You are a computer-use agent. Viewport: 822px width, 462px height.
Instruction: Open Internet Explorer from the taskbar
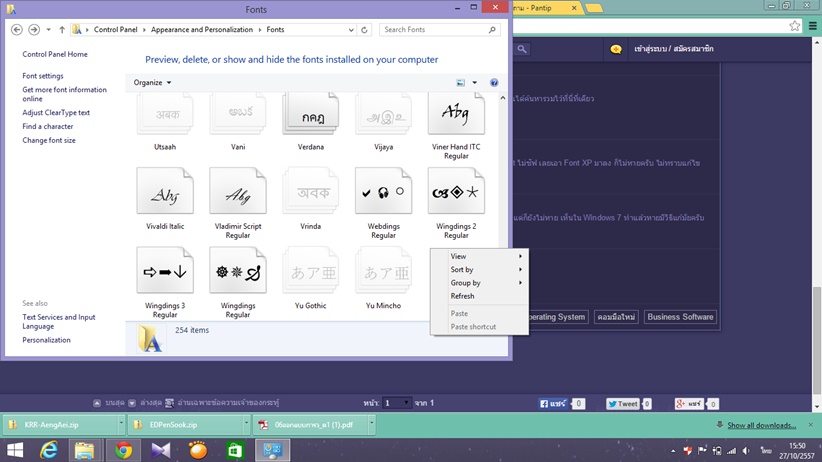pyautogui.click(x=48, y=450)
